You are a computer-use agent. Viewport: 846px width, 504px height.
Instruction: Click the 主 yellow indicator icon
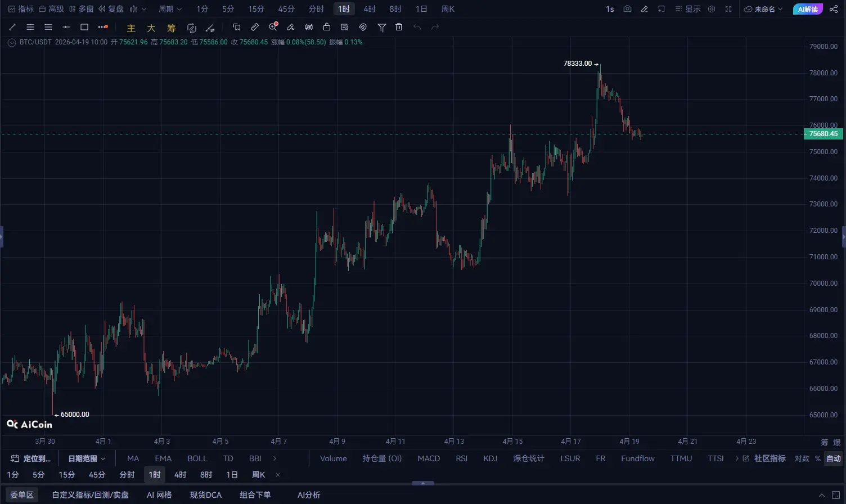pos(131,28)
